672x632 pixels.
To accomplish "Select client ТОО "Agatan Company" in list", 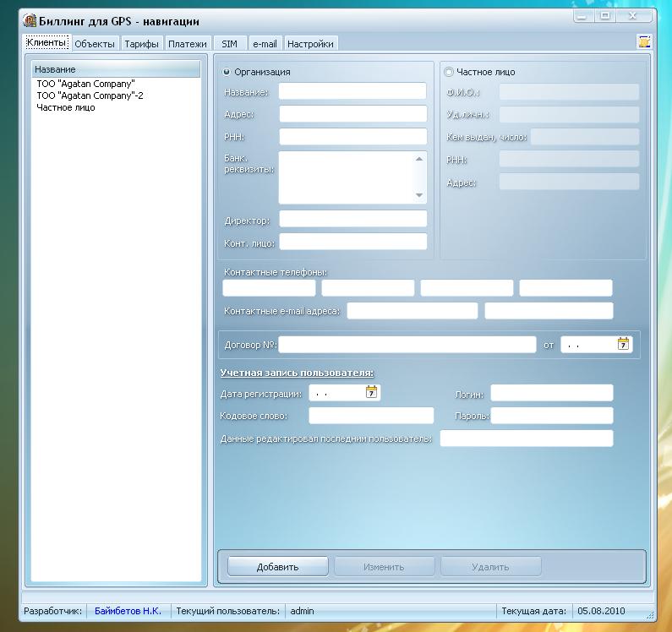I will 116,84.
